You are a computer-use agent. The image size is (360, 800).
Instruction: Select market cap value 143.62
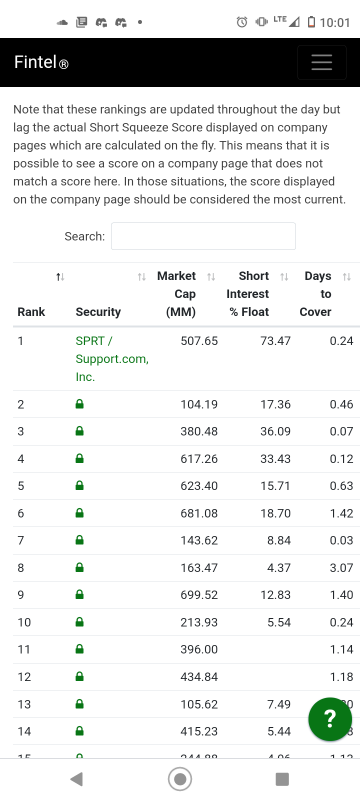click(x=199, y=540)
